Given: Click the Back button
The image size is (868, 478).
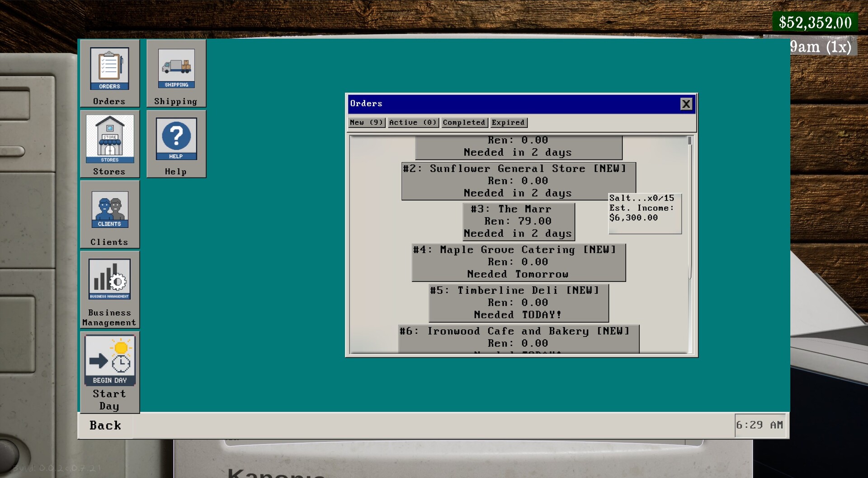Looking at the screenshot, I should pos(105,425).
